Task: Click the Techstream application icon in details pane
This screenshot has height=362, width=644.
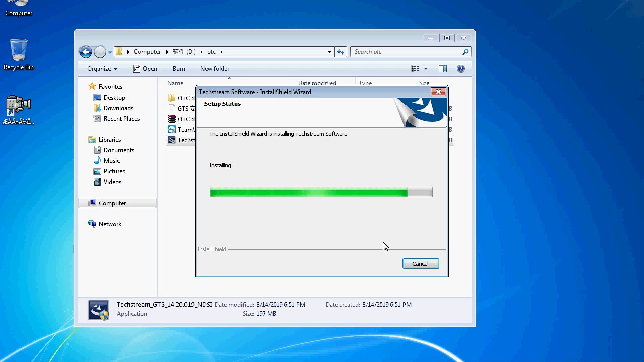Action: (98, 310)
